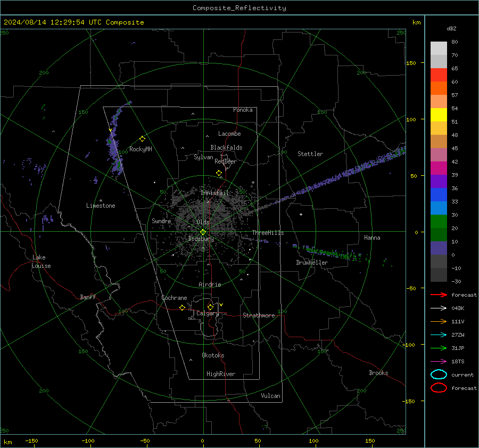This screenshot has width=479, height=448.
Task: Click the Strathmore label
Action: (x=259, y=315)
